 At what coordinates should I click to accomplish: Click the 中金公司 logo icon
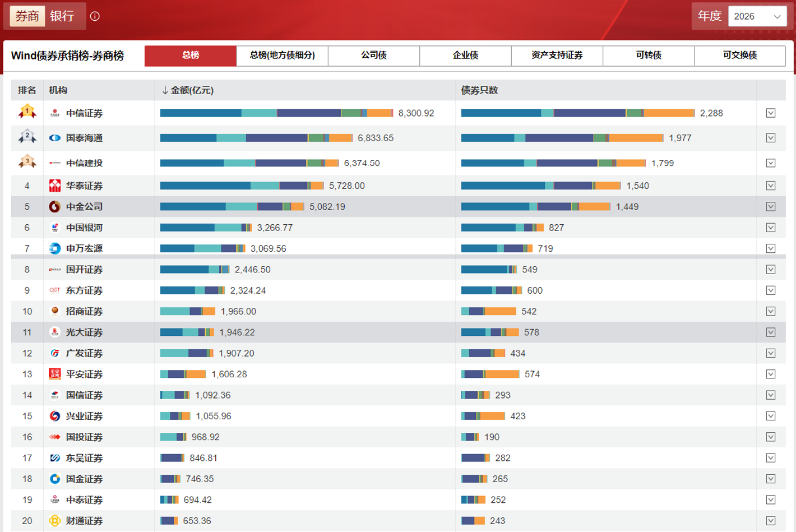click(54, 207)
